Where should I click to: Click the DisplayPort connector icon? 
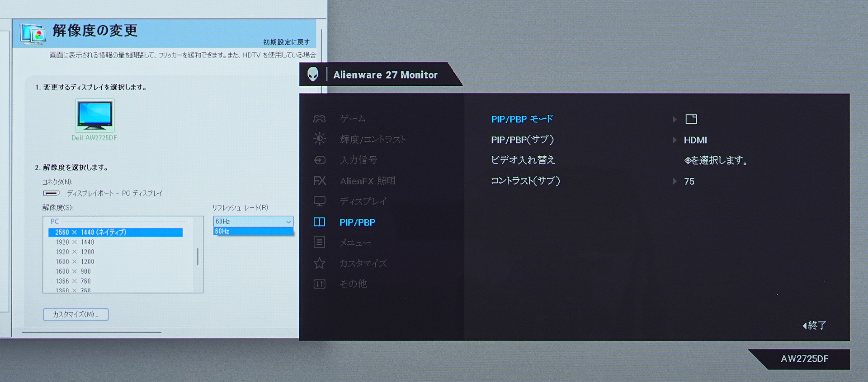click(x=51, y=193)
